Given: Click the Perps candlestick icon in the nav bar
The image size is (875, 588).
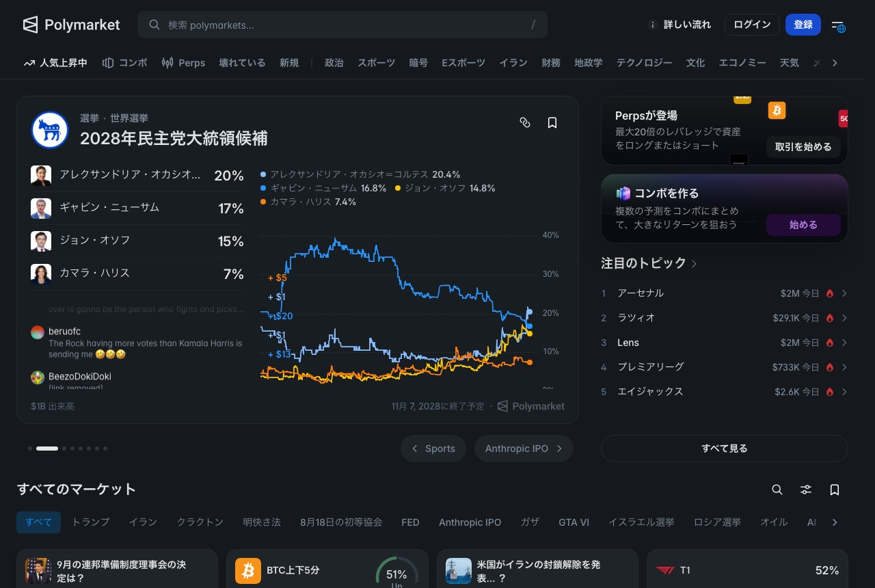Looking at the screenshot, I should click(x=167, y=63).
